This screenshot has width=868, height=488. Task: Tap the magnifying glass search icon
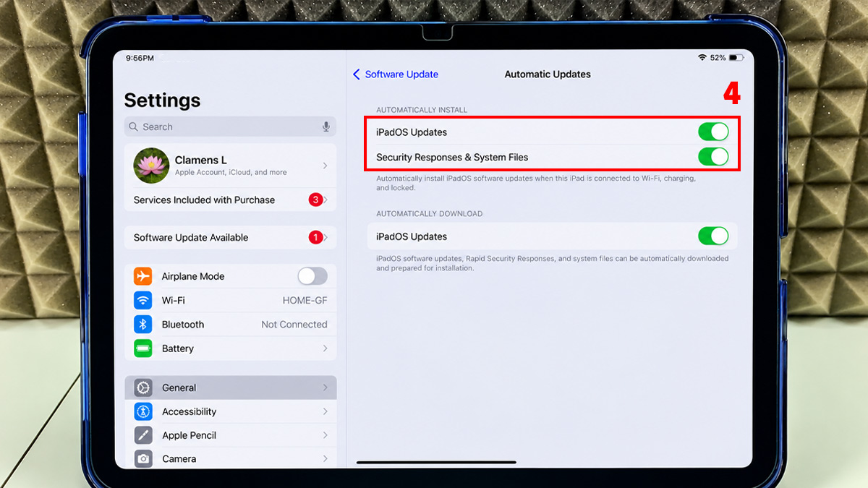[x=133, y=127]
